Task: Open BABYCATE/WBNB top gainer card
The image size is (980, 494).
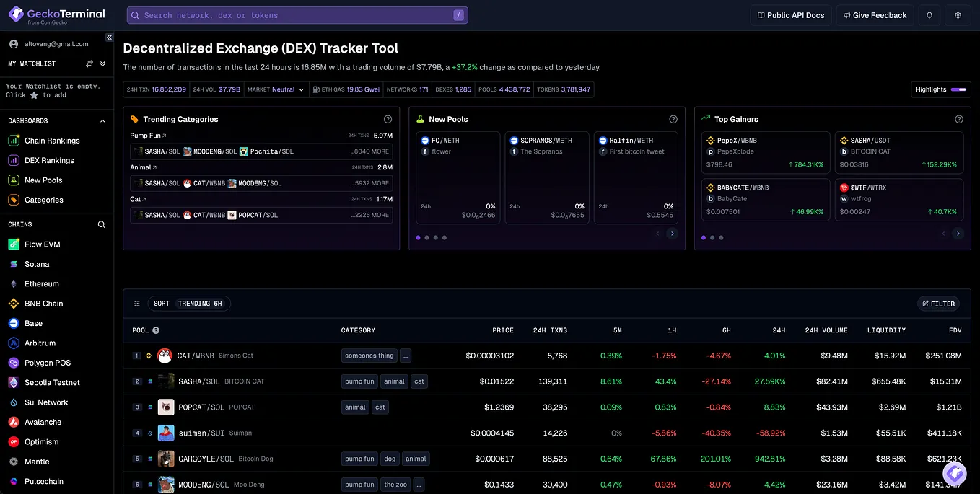Action: pos(766,200)
